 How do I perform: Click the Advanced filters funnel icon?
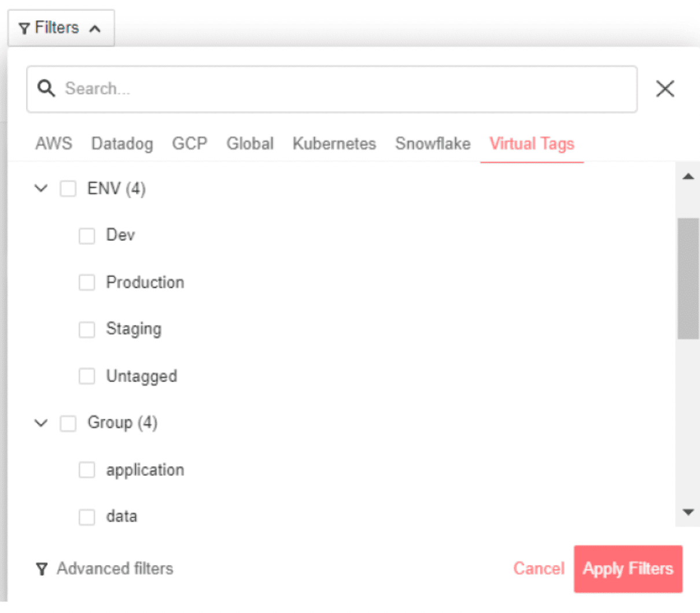42,569
